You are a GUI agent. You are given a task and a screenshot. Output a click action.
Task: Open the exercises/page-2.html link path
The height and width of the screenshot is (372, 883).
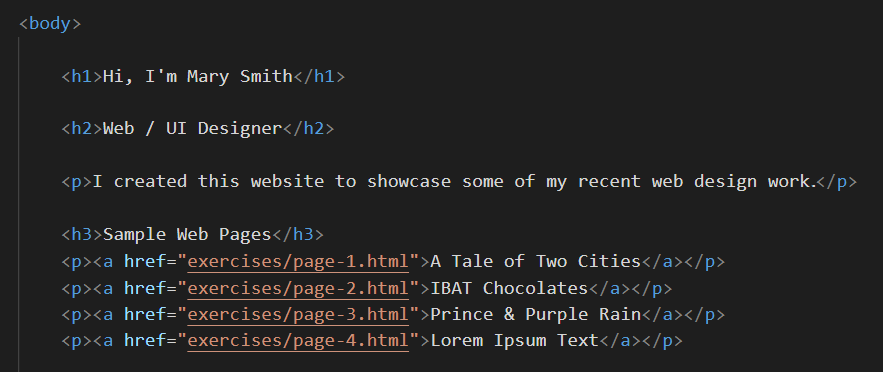pyautogui.click(x=298, y=288)
